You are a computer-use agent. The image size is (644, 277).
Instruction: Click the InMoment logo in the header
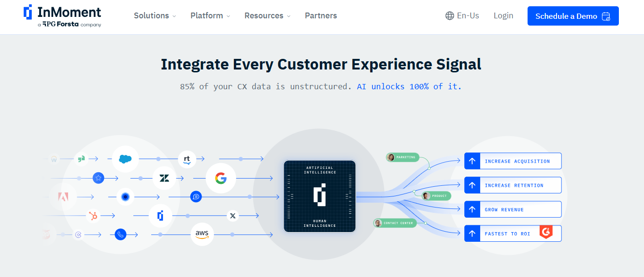tap(62, 16)
